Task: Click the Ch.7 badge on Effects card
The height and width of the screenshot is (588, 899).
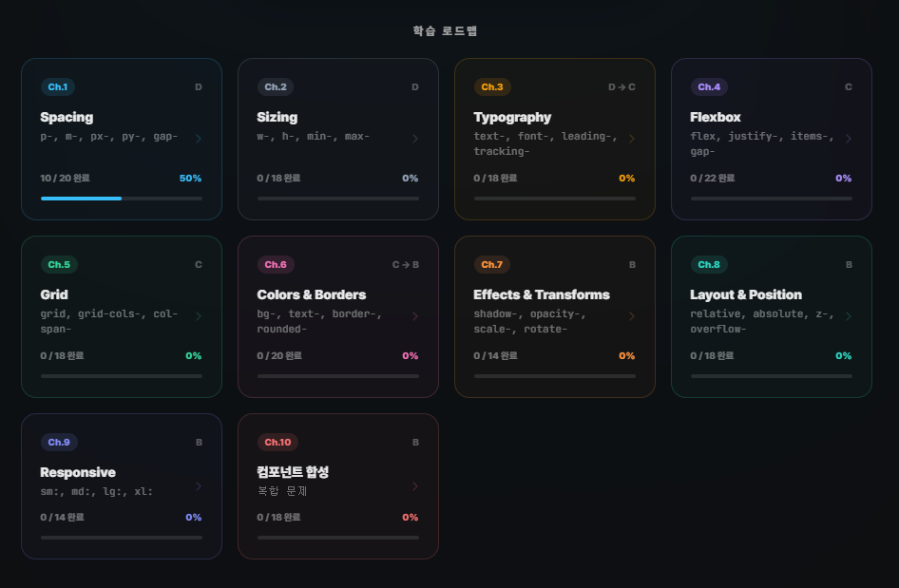Action: click(492, 265)
